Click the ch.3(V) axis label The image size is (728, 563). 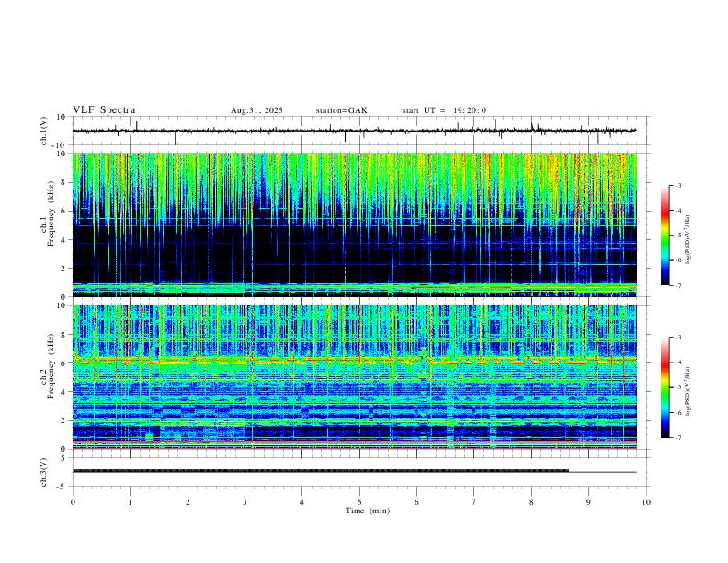(x=44, y=472)
